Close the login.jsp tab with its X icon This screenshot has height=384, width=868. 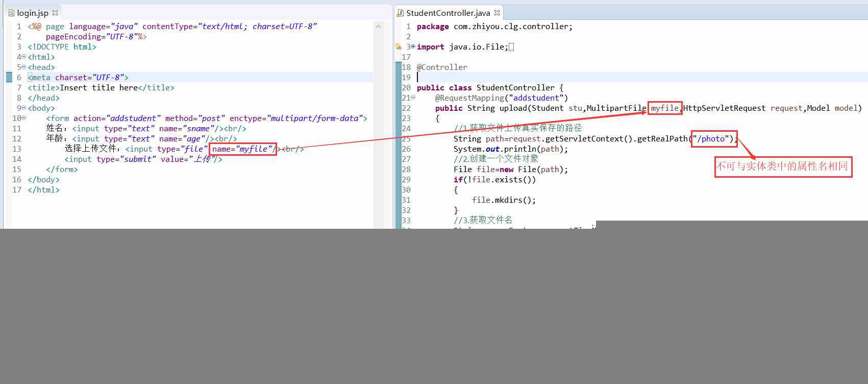click(x=55, y=13)
